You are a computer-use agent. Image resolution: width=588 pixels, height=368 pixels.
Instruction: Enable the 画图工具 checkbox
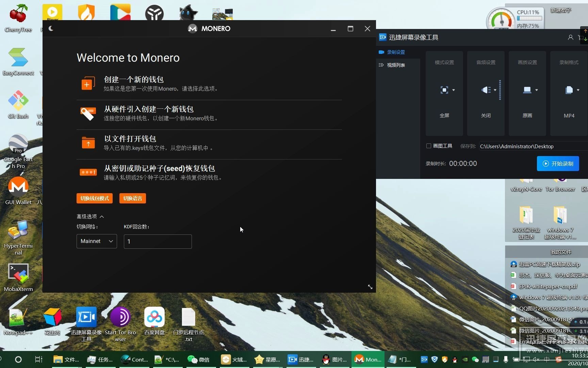point(429,146)
